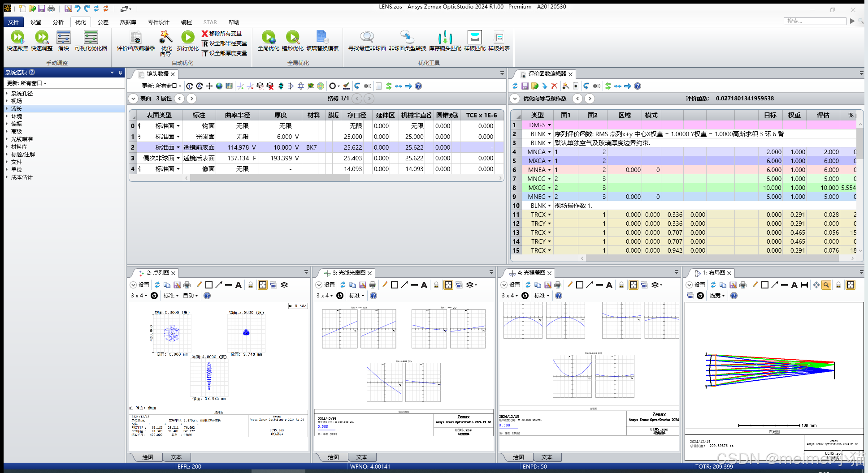
Task: Click the 搜索 search field
Action: pos(815,21)
